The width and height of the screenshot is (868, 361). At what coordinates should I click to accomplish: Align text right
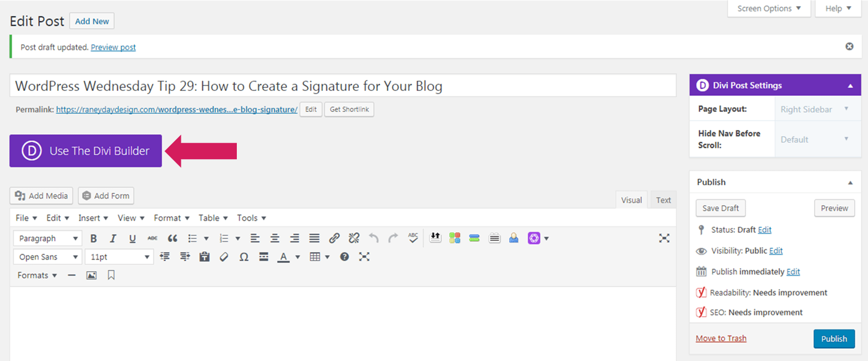295,238
